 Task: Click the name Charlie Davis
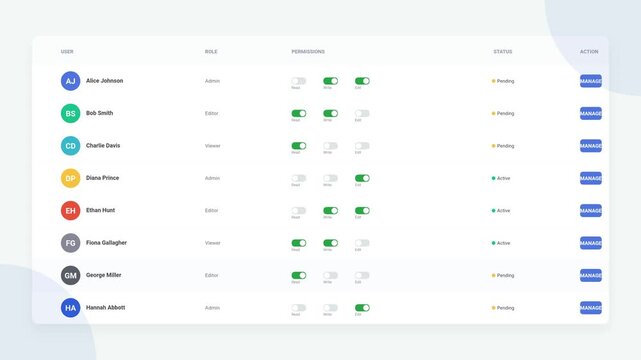103,145
